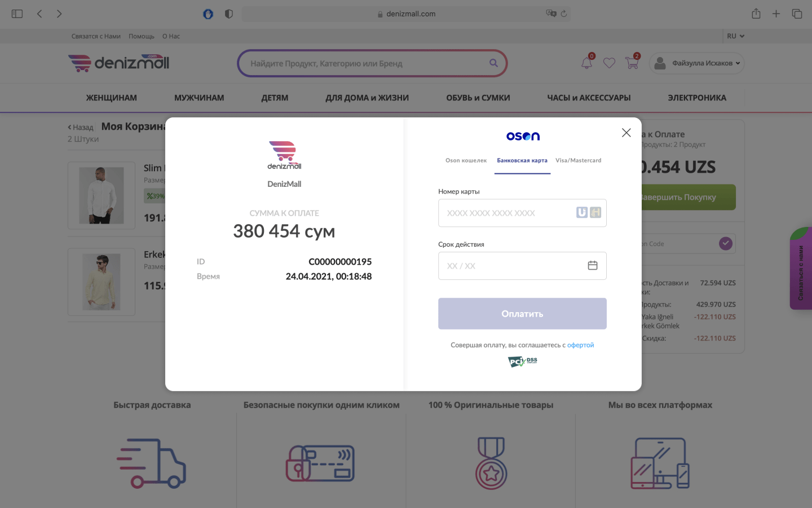
Task: Click the translate page icon
Action: pyautogui.click(x=551, y=14)
